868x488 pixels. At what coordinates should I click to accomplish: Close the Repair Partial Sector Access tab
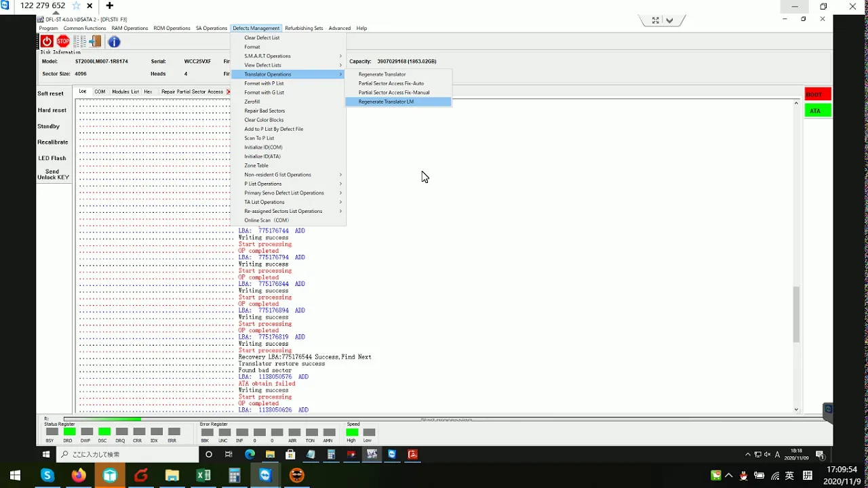pos(228,91)
